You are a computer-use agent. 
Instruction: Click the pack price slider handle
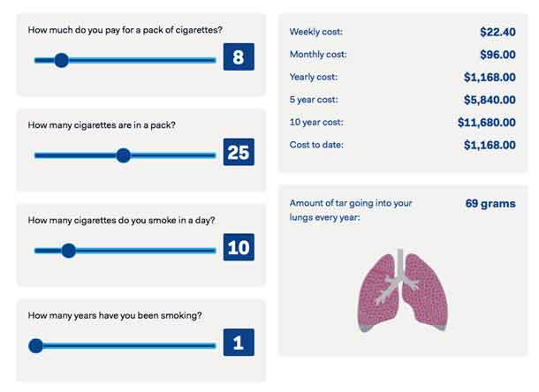coord(61,60)
